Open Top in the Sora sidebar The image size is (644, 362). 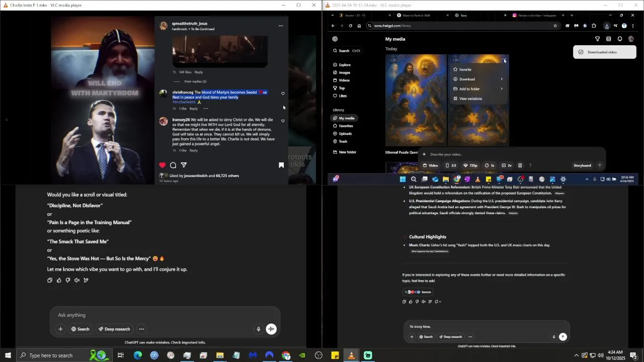pyautogui.click(x=339, y=88)
